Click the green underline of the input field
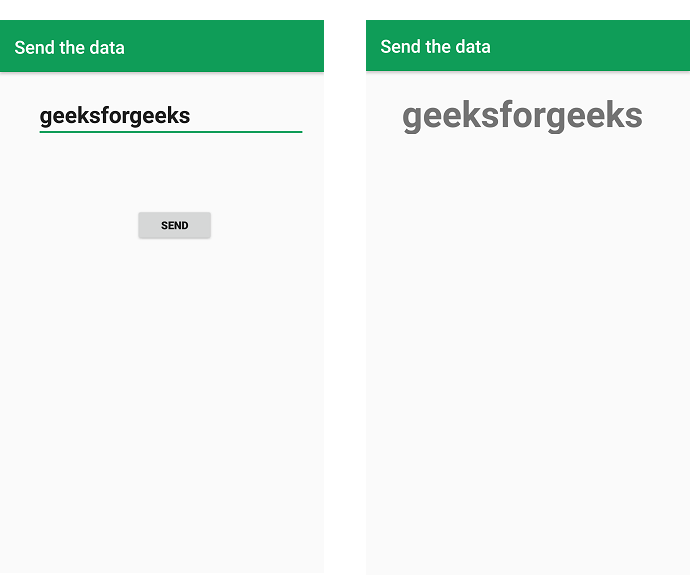 click(171, 131)
